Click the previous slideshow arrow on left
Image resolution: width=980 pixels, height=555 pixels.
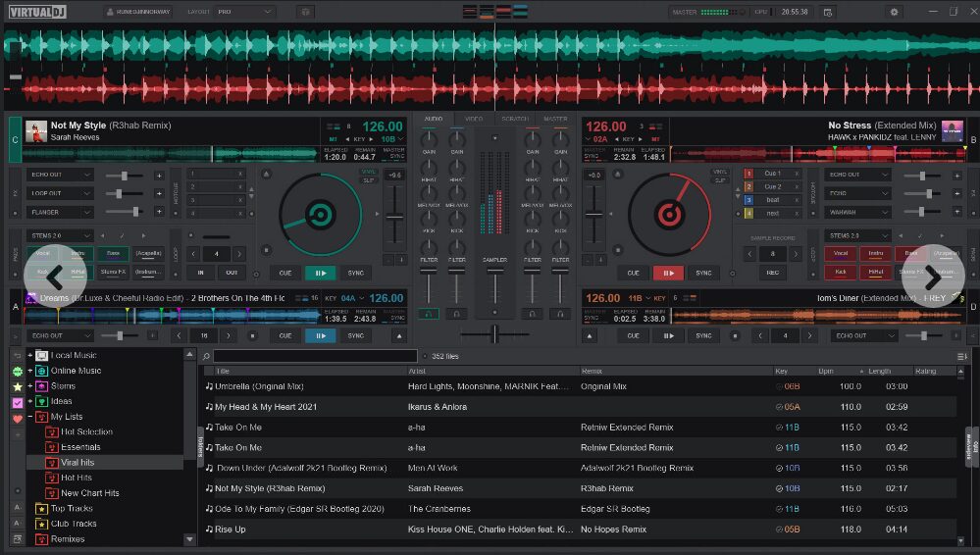click(53, 277)
